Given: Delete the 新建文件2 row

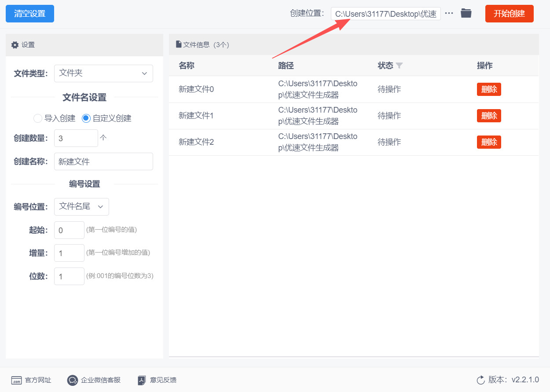Looking at the screenshot, I should click(x=489, y=142).
